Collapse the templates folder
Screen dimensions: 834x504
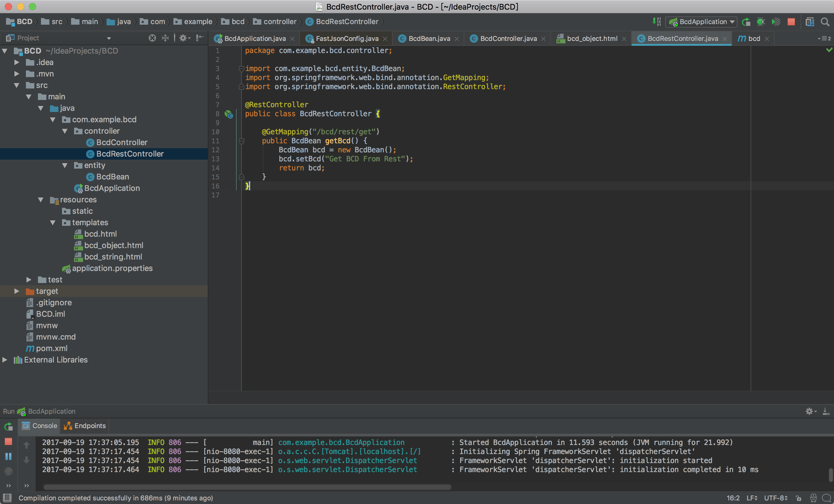[x=53, y=223]
